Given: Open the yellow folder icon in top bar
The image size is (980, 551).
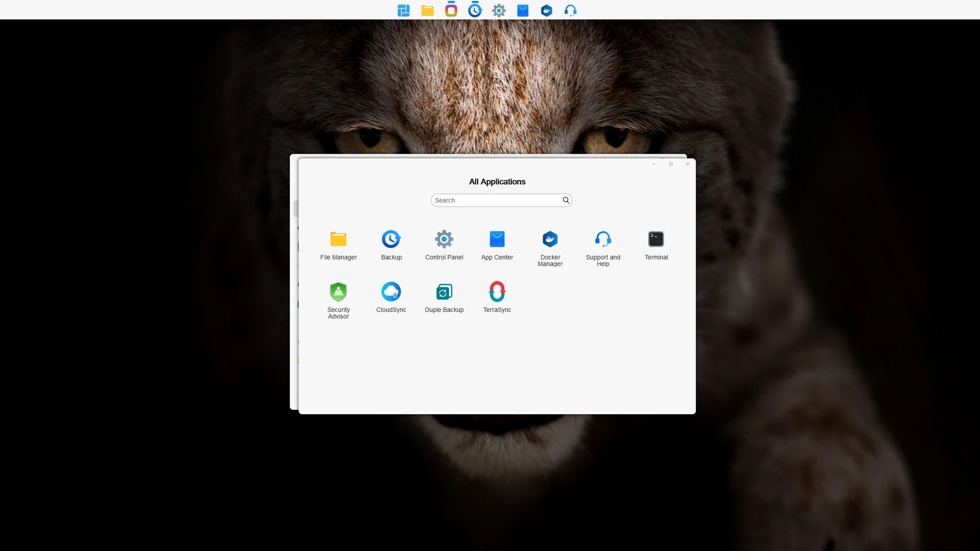Looking at the screenshot, I should pyautogui.click(x=427, y=10).
